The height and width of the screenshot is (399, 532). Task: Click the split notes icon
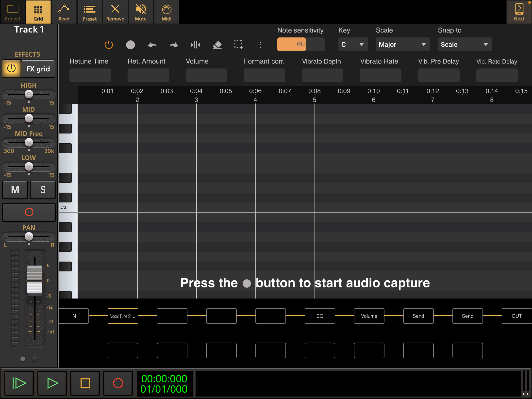[196, 45]
